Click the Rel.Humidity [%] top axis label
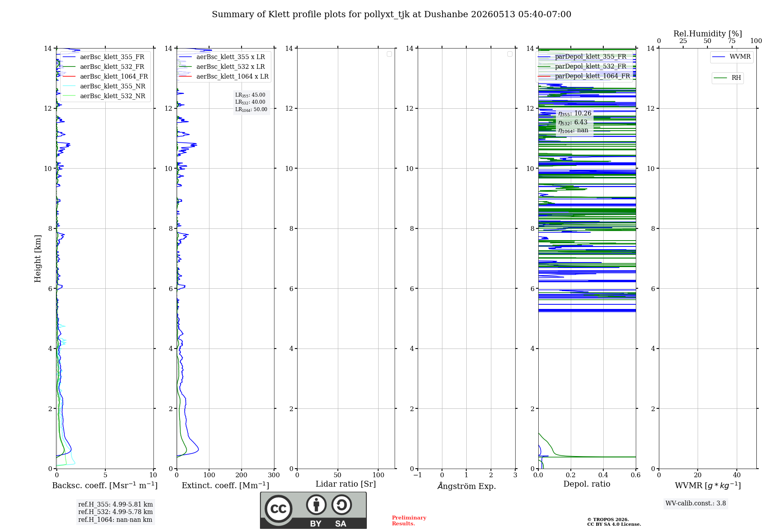This screenshot has height=532, width=783. pyautogui.click(x=707, y=34)
